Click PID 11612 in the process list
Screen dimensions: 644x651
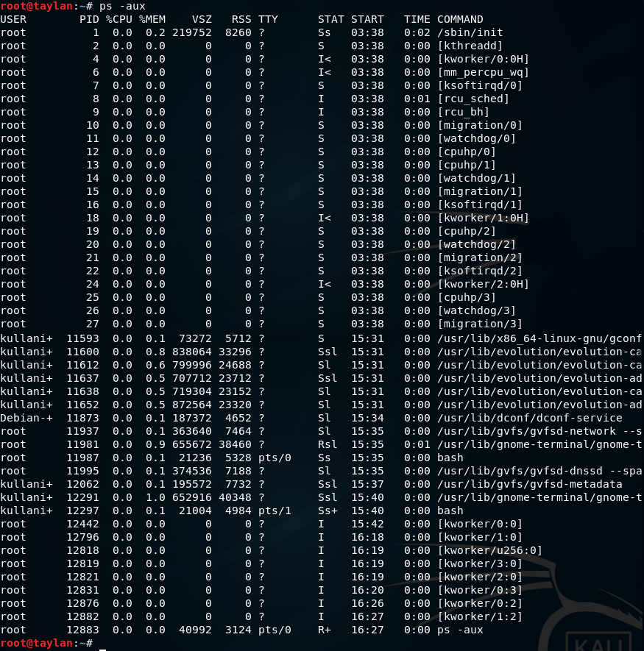point(82,366)
